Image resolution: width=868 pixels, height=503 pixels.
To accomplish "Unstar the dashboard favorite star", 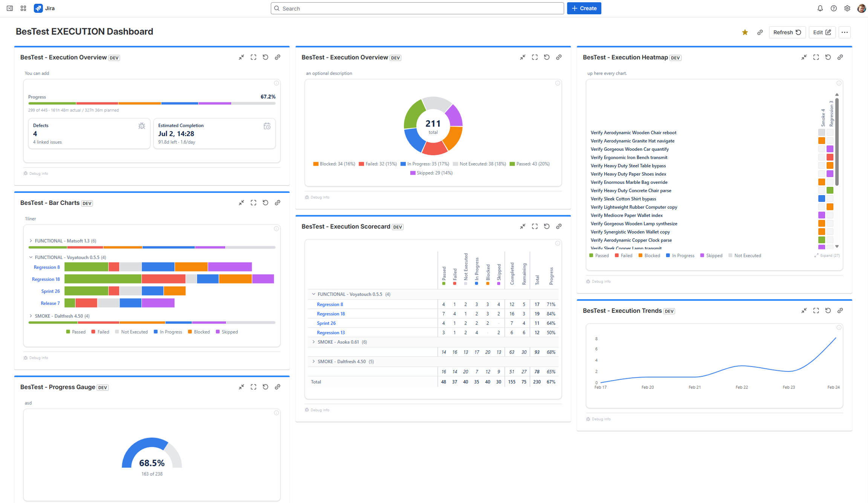I will pyautogui.click(x=745, y=32).
